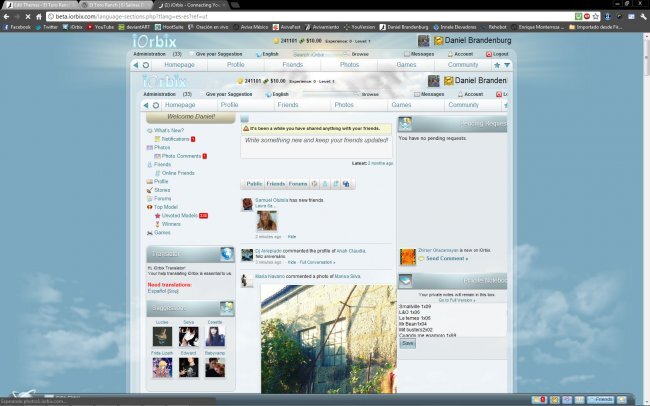Select the Forums feed filter tab

pyautogui.click(x=298, y=184)
